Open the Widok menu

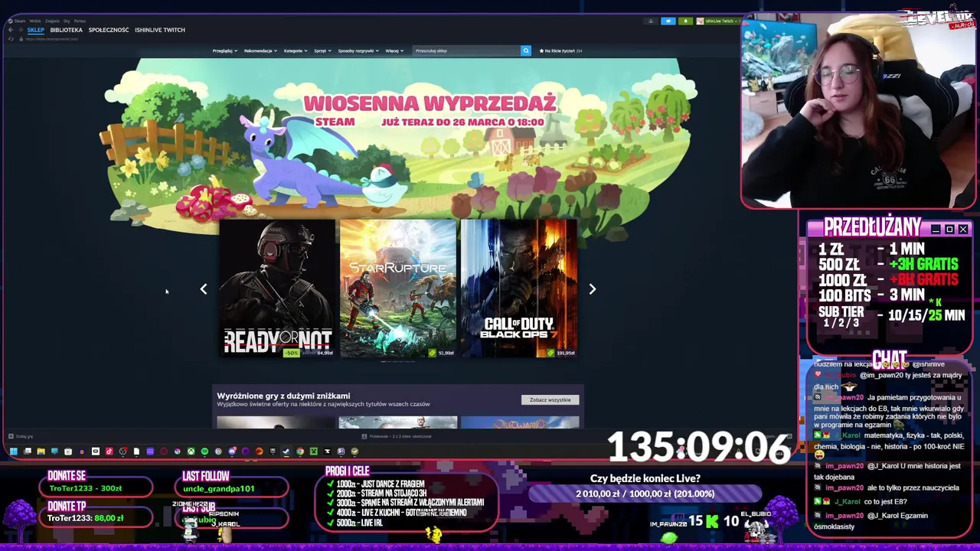[x=35, y=21]
